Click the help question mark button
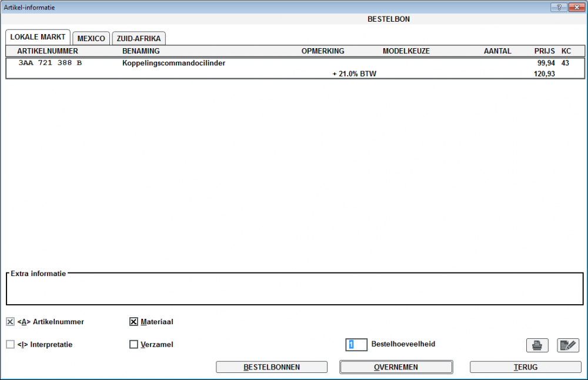This screenshot has width=588, height=380. click(x=559, y=7)
